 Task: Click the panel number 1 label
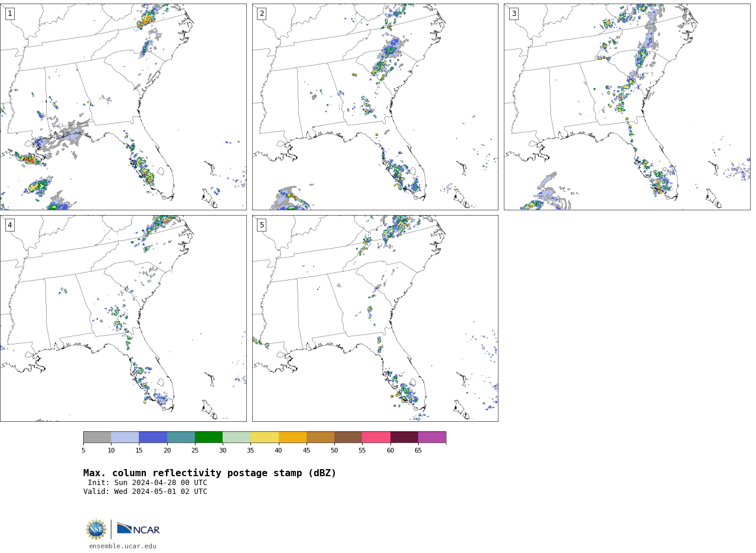(9, 14)
